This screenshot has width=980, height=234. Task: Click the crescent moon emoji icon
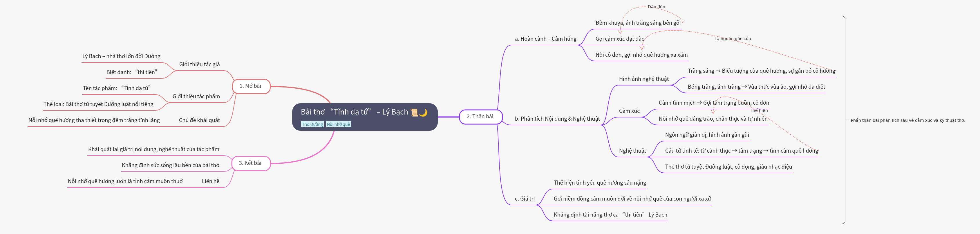pyautogui.click(x=423, y=112)
